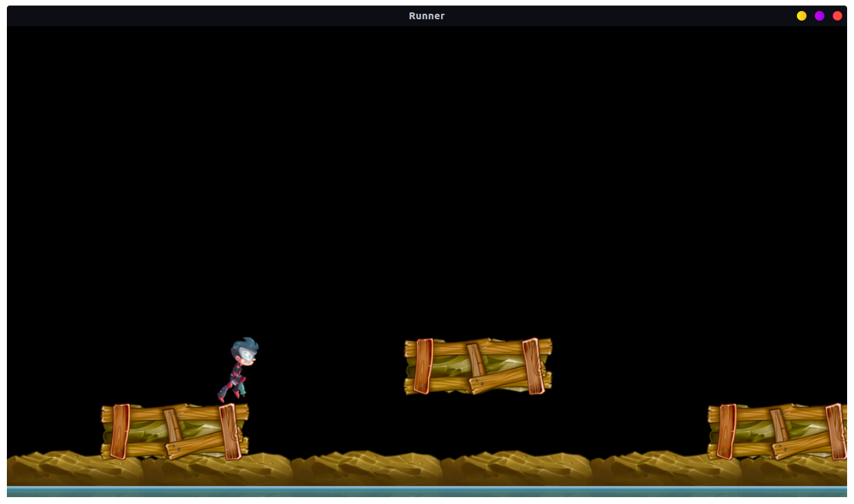This screenshot has height=504, width=854.
Task: Click right red plank of floating crate
Action: click(533, 366)
